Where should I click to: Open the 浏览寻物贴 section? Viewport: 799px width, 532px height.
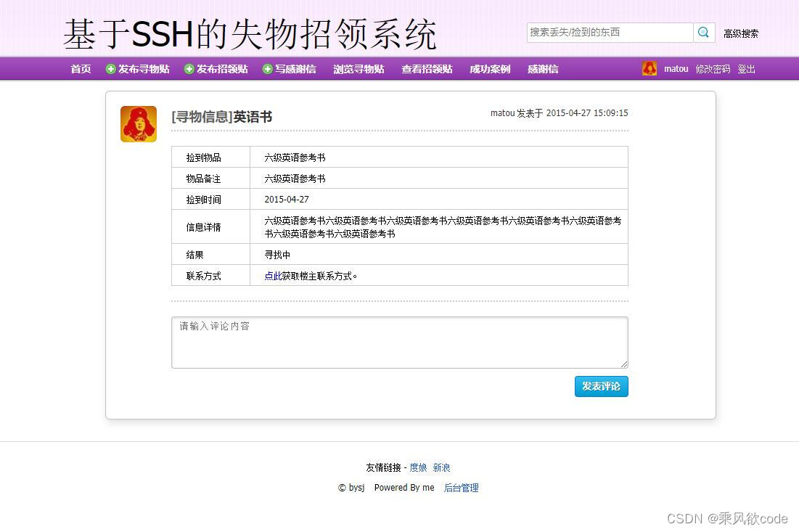tap(358, 68)
